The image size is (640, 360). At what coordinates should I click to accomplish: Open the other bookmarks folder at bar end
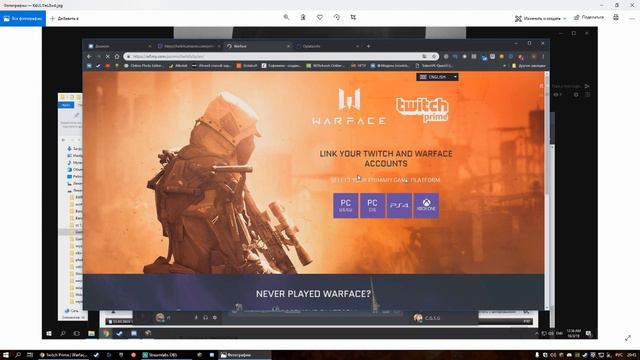tap(529, 65)
